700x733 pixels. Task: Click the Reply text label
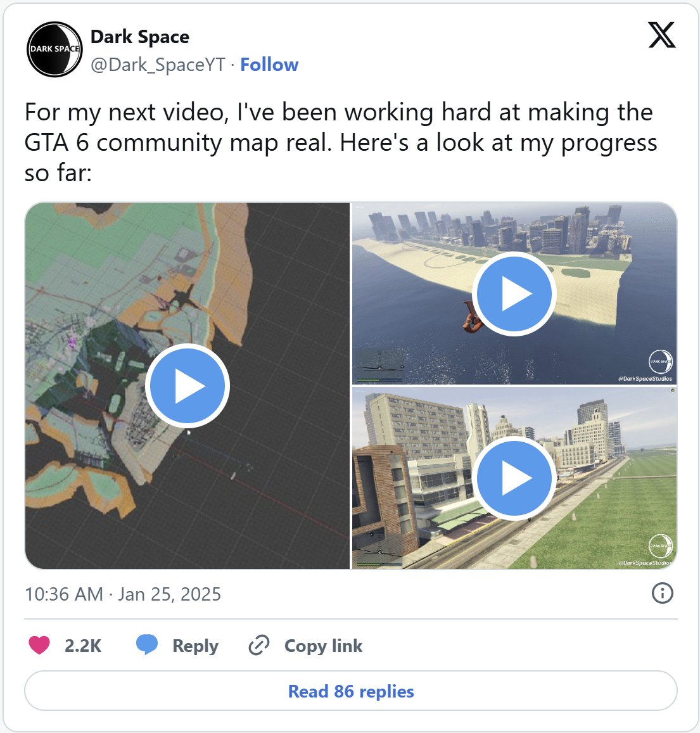(x=195, y=646)
